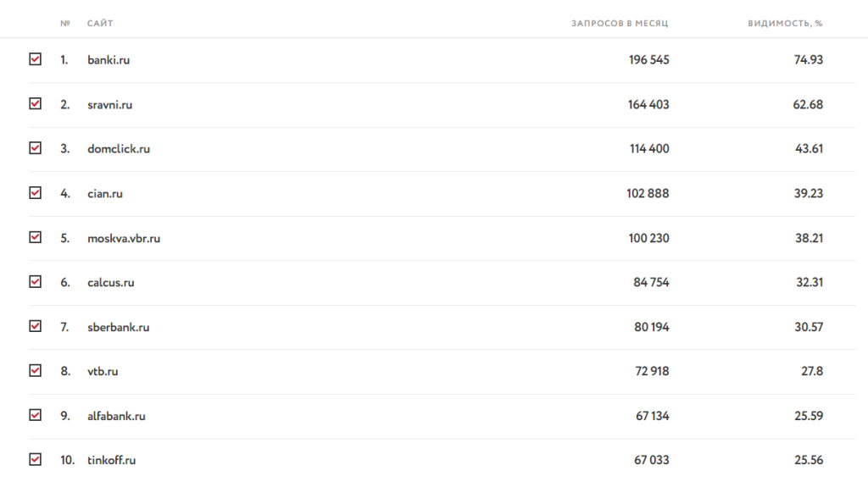The height and width of the screenshot is (487, 868).
Task: Open the domclick.ru site link
Action: [x=119, y=149]
